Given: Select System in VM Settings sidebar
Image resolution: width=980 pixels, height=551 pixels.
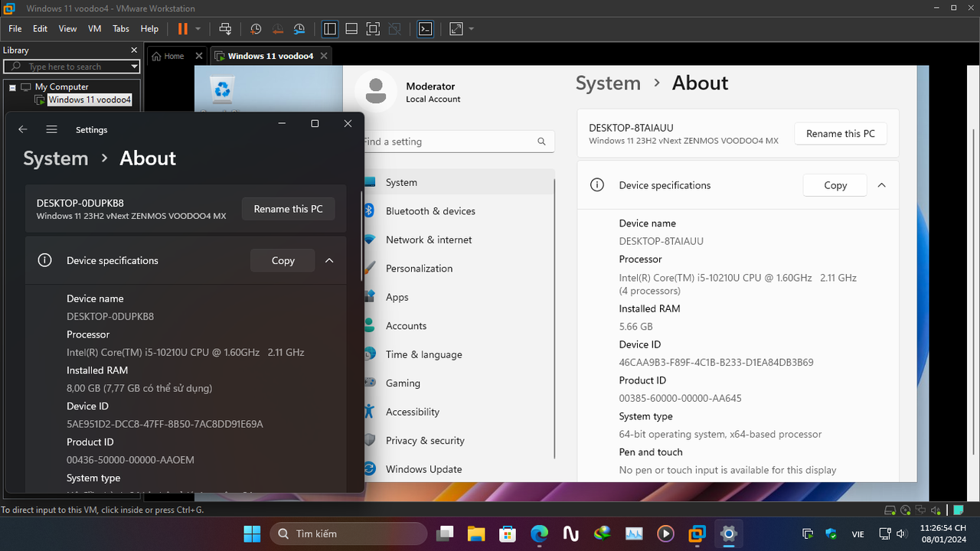Looking at the screenshot, I should [458, 182].
